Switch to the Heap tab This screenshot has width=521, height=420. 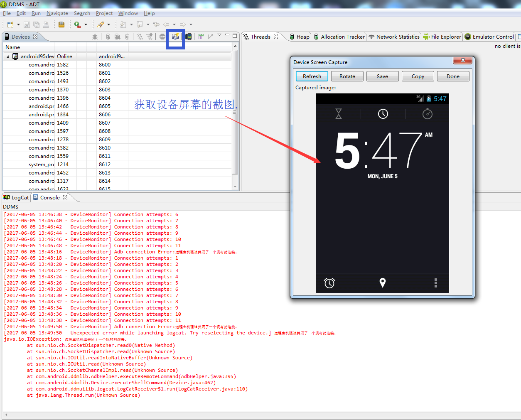tap(299, 37)
